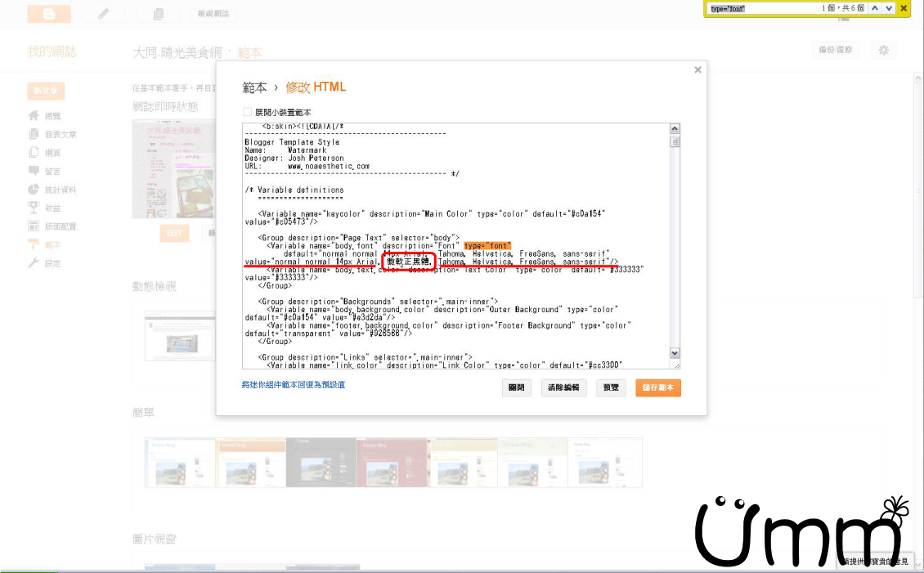Screen dimensions: 924x573
Task: Click the code editor scrollbar down arrow
Action: [x=675, y=353]
